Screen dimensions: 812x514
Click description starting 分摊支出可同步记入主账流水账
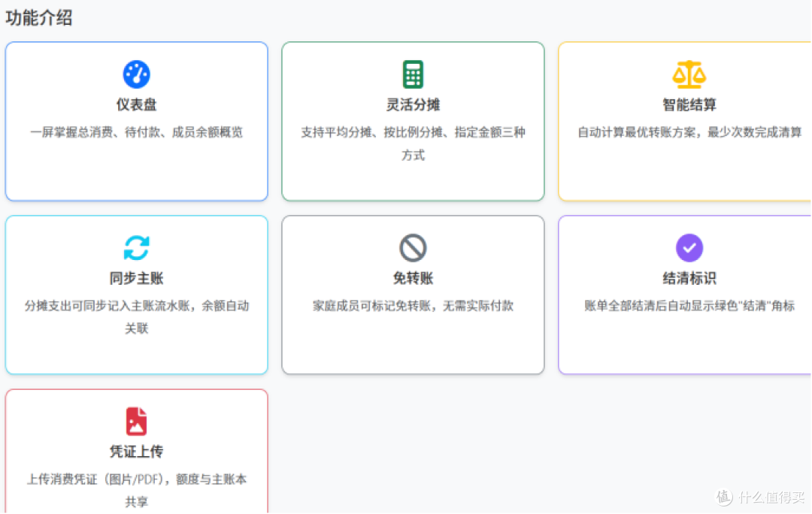136,317
